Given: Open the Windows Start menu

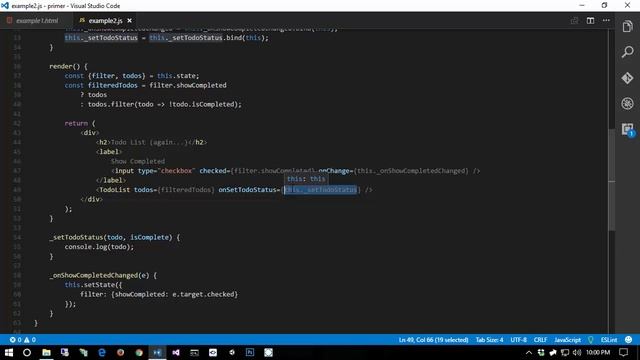Looking at the screenshot, I should click(x=9, y=352).
